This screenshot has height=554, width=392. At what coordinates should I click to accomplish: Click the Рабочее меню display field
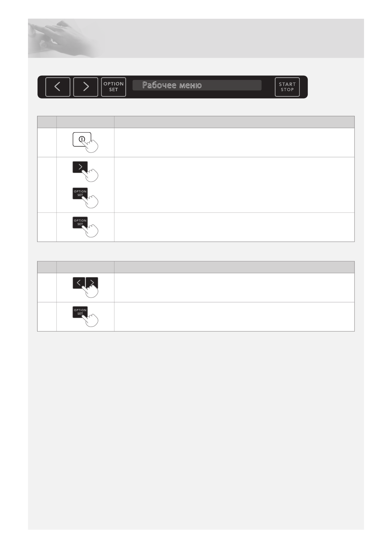point(197,85)
